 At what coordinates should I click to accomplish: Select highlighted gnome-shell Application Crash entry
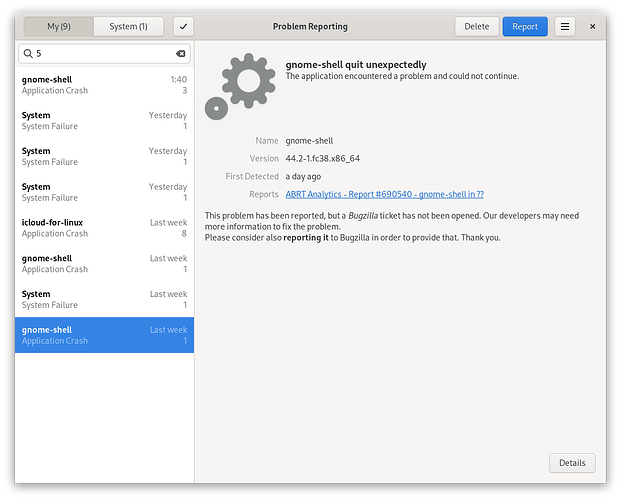[104, 335]
